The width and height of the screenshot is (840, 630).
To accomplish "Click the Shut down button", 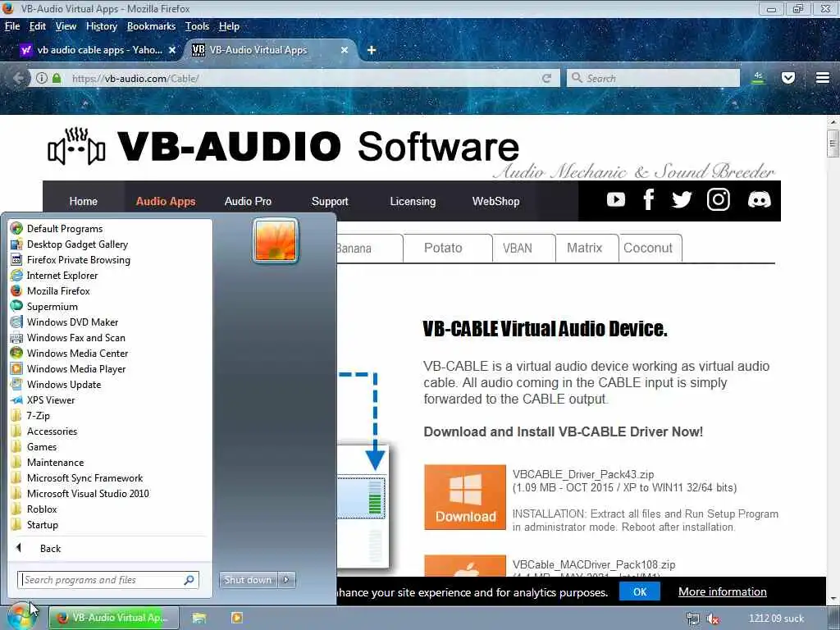I will [x=249, y=580].
